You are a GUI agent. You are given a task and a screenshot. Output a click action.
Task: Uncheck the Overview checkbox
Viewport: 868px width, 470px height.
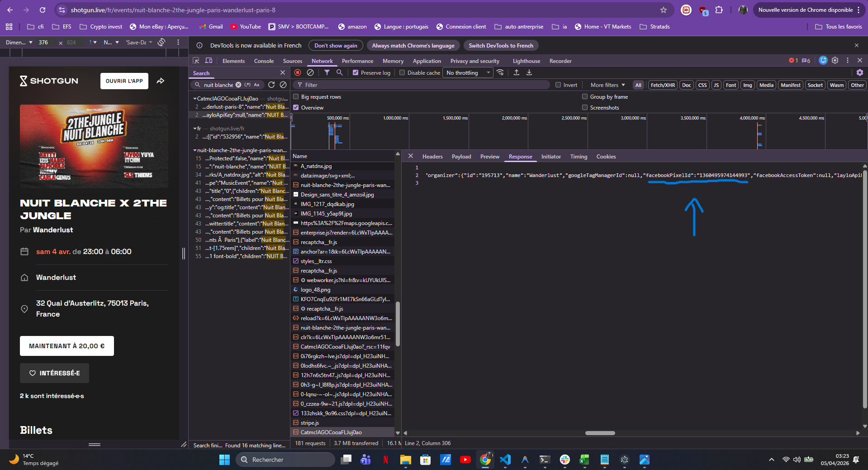click(296, 107)
